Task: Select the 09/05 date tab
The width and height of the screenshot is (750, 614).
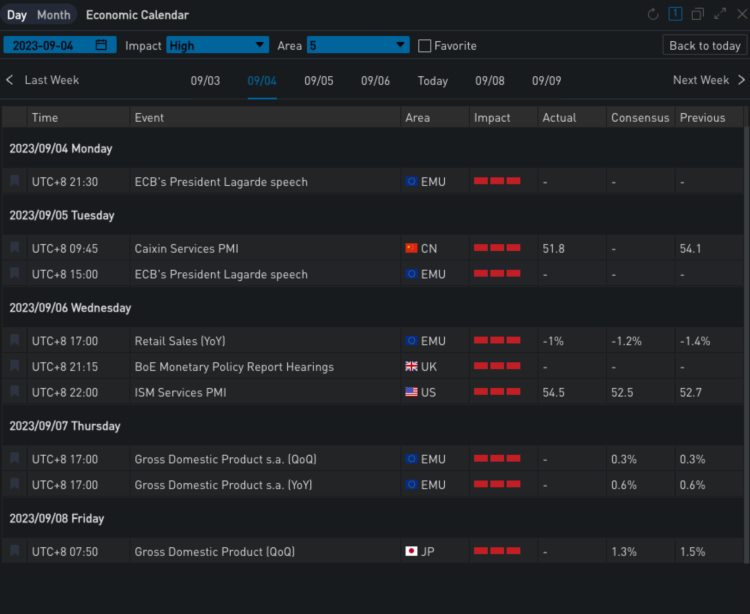Action: [319, 81]
